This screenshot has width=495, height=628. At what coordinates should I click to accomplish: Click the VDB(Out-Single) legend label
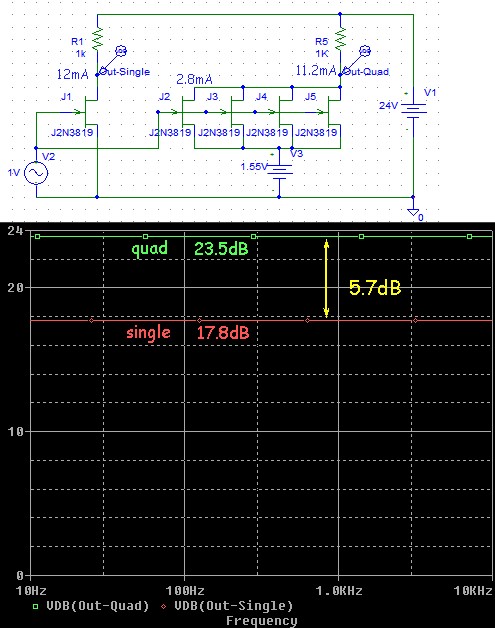tap(233, 606)
